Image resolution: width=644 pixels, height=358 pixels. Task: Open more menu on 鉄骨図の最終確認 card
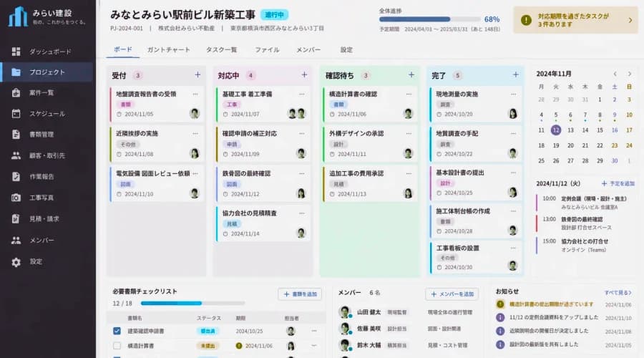pos(302,173)
